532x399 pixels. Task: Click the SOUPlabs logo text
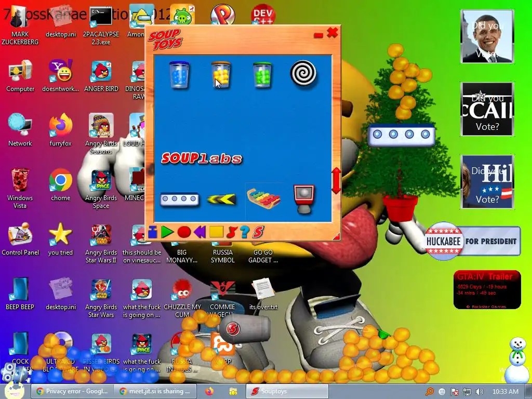point(202,158)
